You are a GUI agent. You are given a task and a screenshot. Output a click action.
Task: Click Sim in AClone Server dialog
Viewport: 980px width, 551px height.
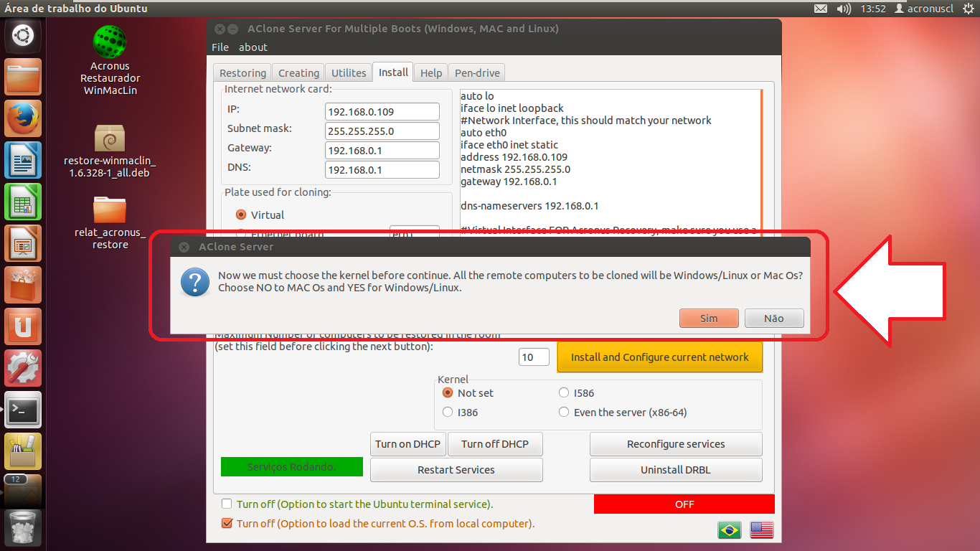tap(709, 318)
